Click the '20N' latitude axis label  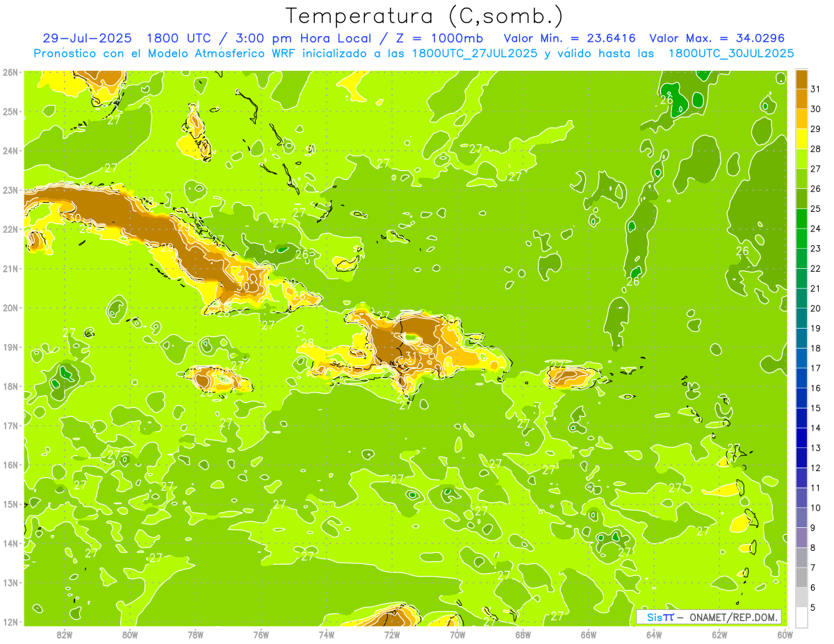click(10, 308)
